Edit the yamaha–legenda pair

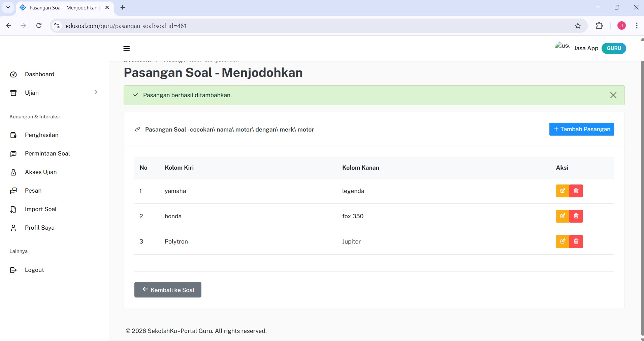pos(562,191)
